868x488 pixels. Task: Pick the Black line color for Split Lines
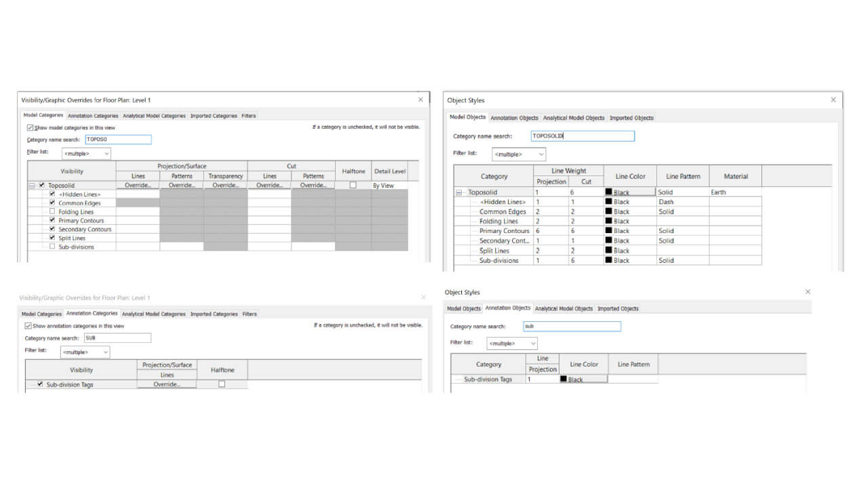(x=630, y=251)
